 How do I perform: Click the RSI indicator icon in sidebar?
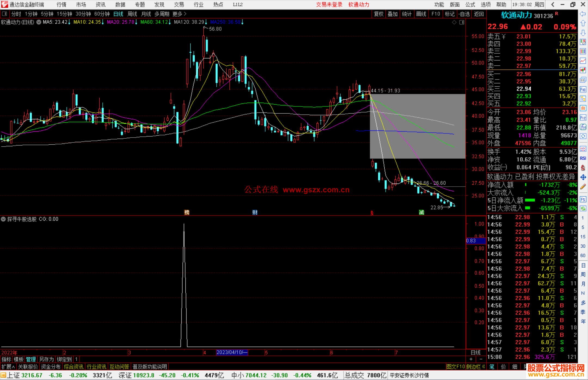[583, 158]
